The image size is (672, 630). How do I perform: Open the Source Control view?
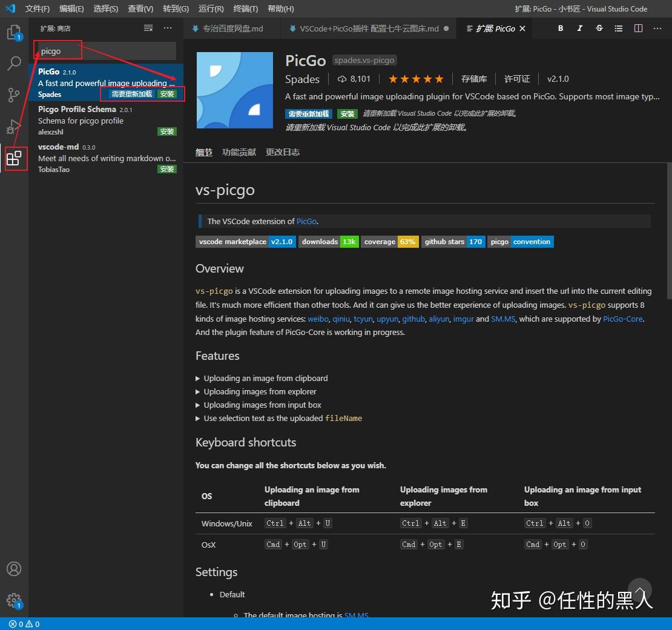tap(14, 94)
